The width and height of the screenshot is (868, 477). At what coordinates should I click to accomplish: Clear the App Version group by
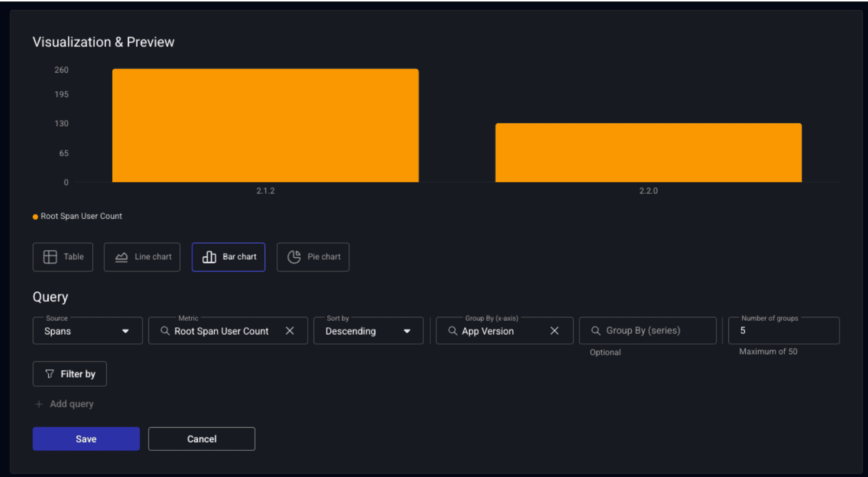coord(554,331)
